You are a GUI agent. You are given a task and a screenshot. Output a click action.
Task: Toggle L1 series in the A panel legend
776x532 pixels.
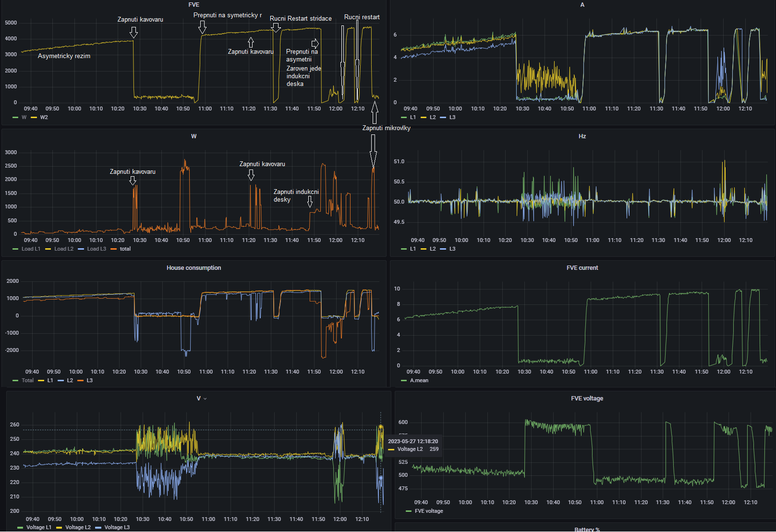click(413, 117)
